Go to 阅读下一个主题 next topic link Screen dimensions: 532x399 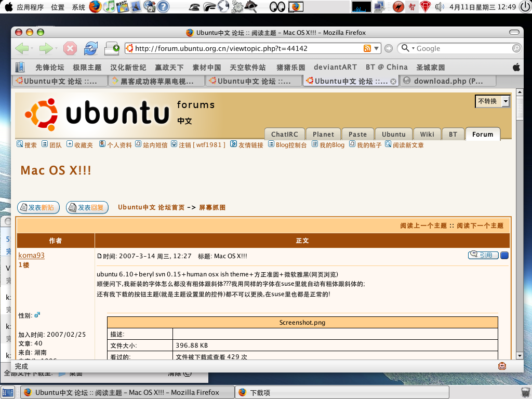point(480,225)
